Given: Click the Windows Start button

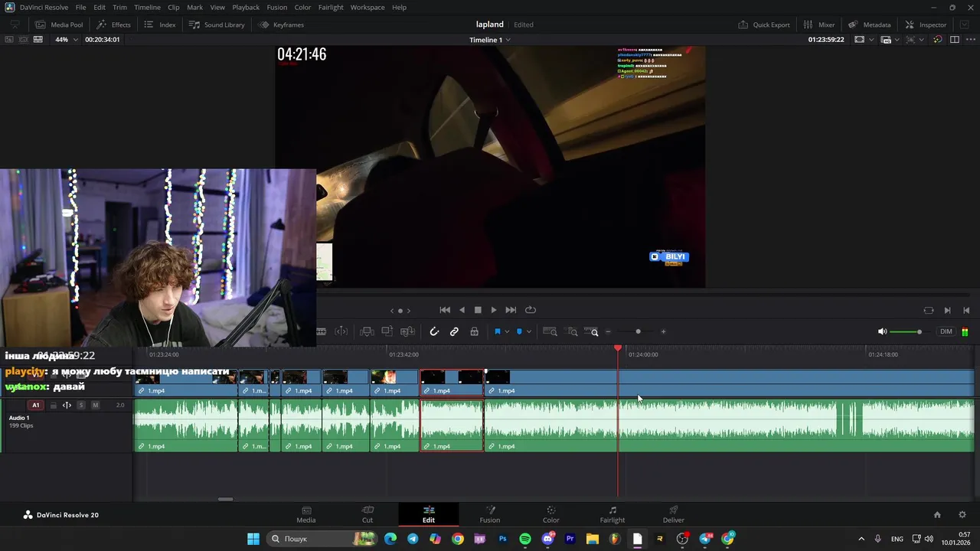Looking at the screenshot, I should click(253, 539).
